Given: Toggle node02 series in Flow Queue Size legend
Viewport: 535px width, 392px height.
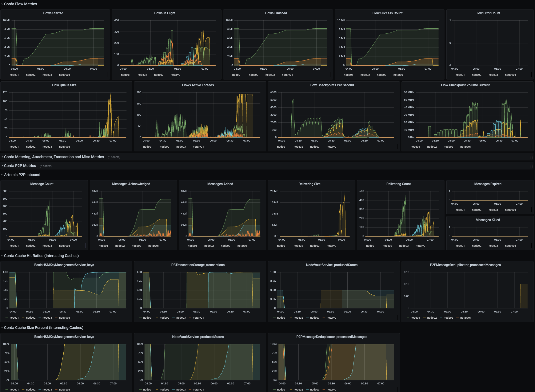Looking at the screenshot, I should (x=31, y=147).
